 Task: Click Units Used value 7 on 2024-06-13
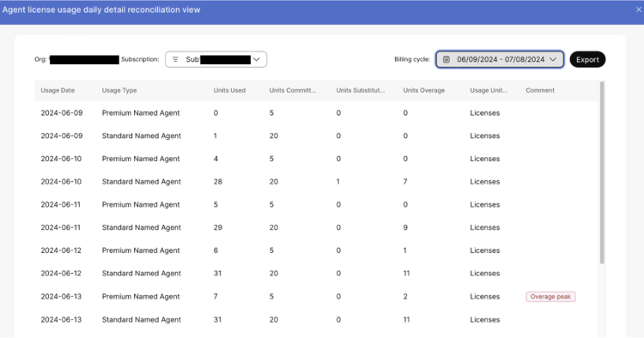pyautogui.click(x=216, y=297)
